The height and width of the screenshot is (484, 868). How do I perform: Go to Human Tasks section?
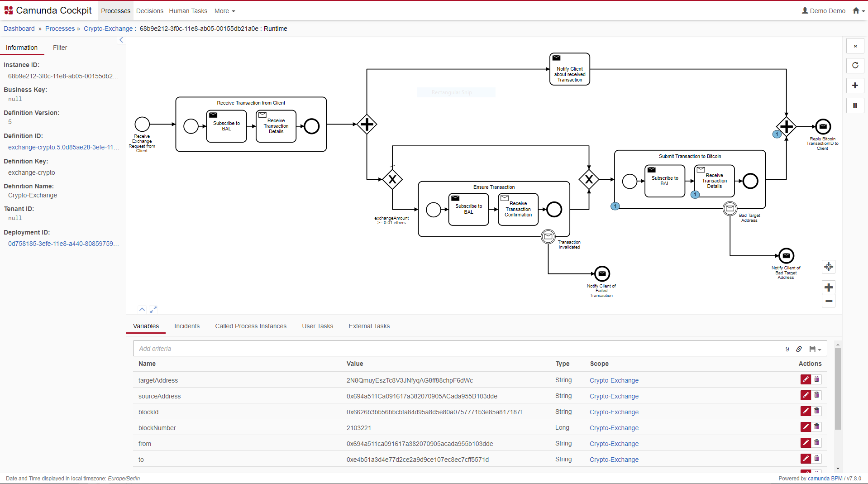pos(188,11)
